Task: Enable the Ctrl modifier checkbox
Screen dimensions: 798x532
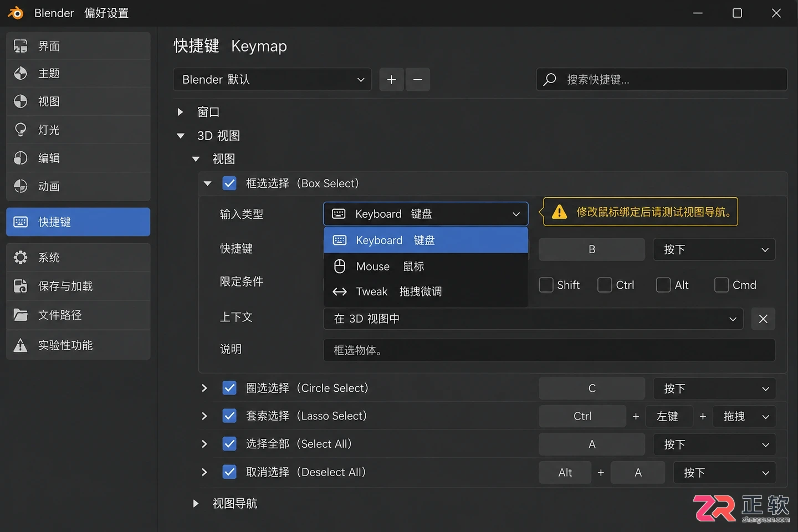Action: pyautogui.click(x=605, y=285)
